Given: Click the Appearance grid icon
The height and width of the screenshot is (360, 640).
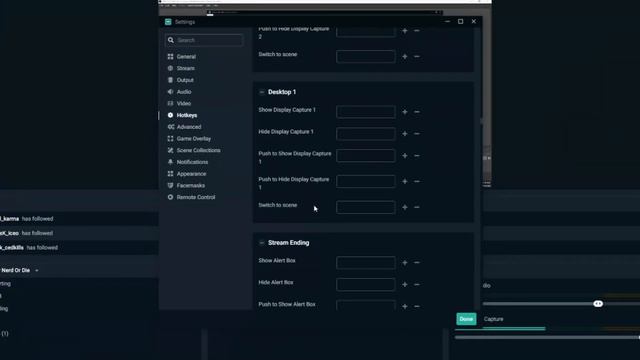Looking at the screenshot, I should pyautogui.click(x=171, y=174).
